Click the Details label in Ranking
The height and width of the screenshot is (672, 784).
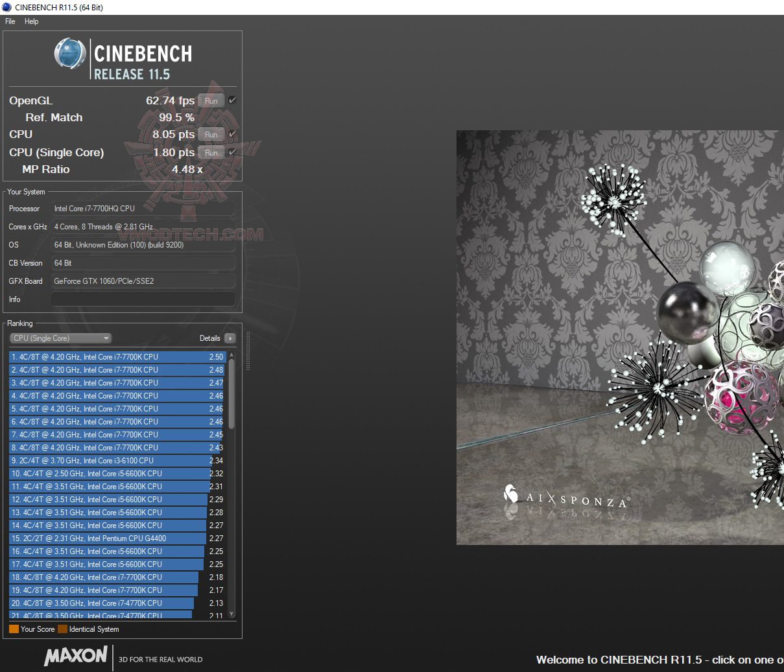[209, 338]
